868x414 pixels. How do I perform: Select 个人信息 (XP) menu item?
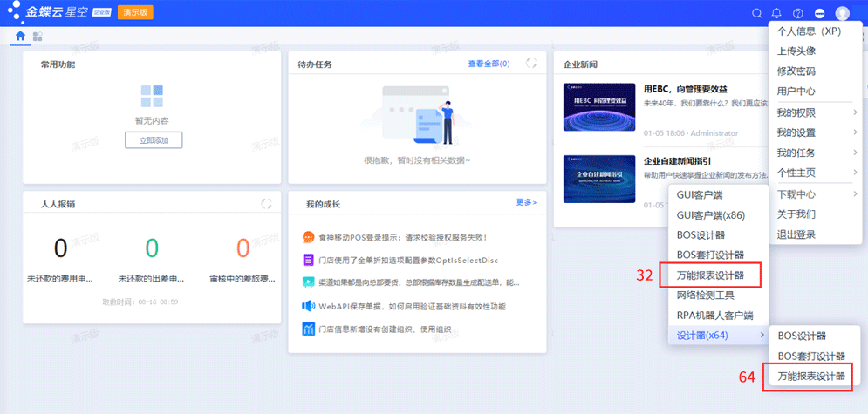(x=816, y=31)
